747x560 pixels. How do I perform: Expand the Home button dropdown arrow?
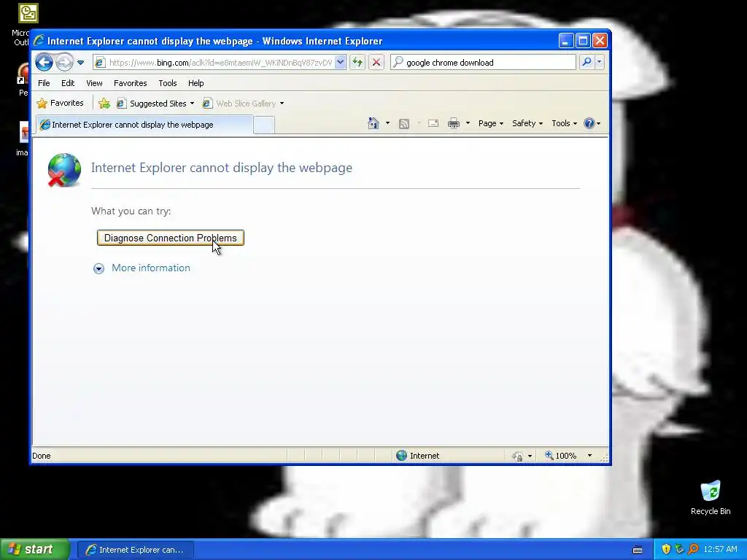(387, 123)
